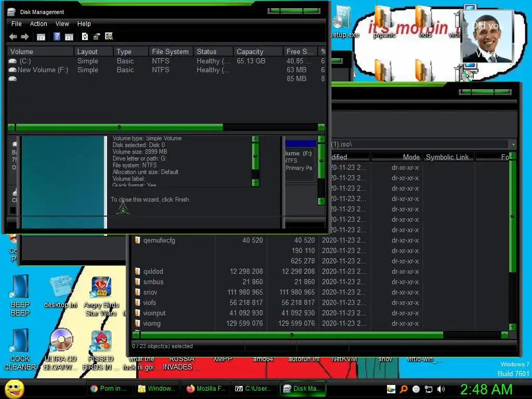Click the wizard summary scroll-down arrow
The image size is (532, 399).
click(x=256, y=182)
